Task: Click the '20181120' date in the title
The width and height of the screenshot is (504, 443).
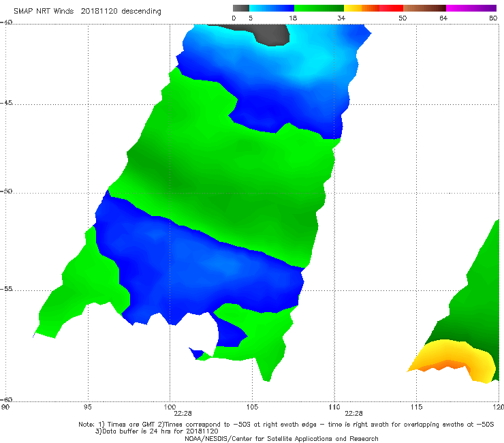Action: coord(99,11)
